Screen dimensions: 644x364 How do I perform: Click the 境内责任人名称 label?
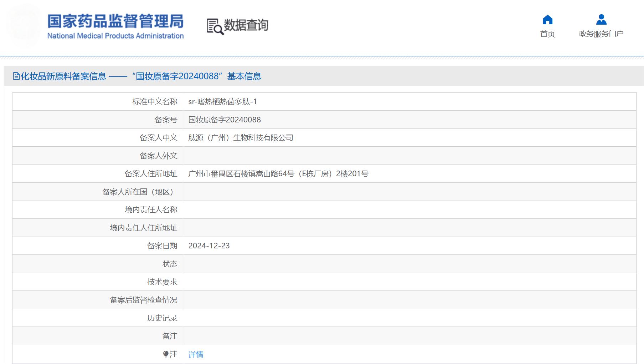[151, 210]
